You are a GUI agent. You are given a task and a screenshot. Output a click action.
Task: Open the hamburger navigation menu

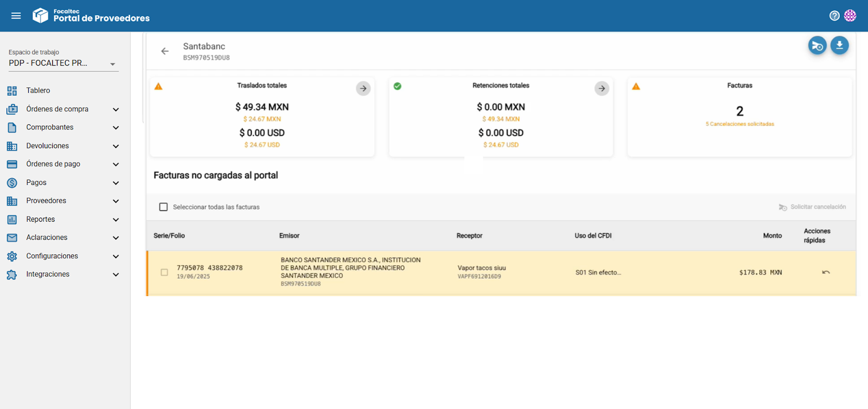coord(16,16)
